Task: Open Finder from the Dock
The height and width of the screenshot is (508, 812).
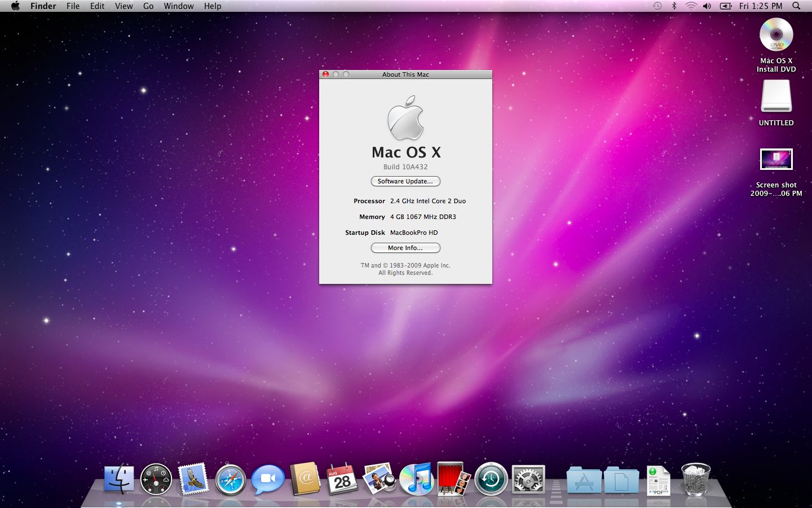Action: [119, 479]
